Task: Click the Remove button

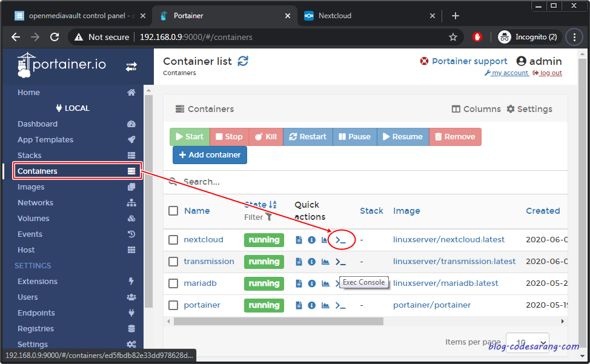Action: point(456,137)
